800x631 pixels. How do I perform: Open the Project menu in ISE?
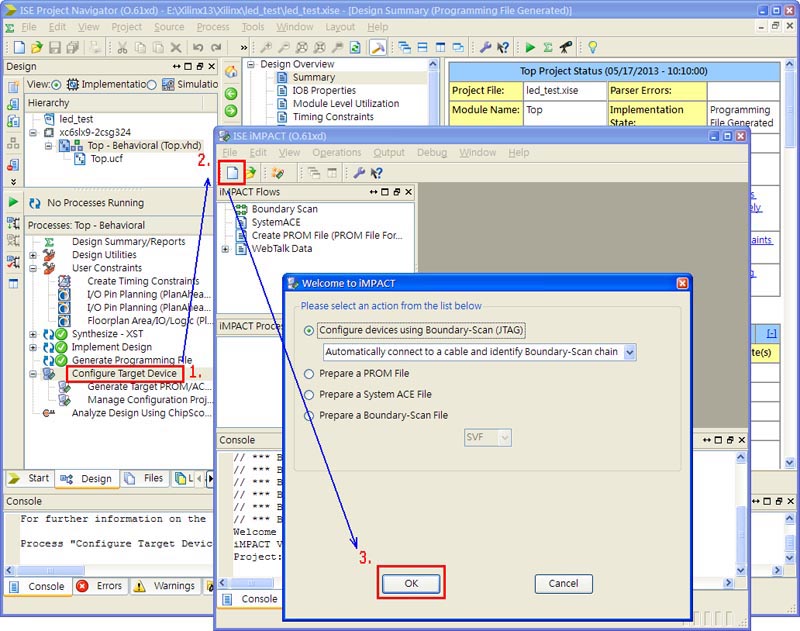point(126,27)
